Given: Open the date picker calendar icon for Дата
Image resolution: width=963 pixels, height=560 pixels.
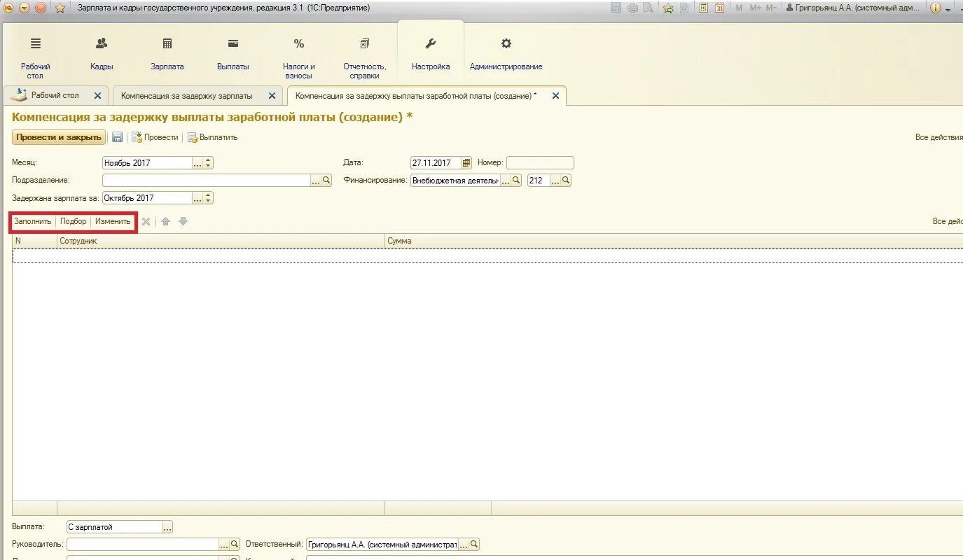Looking at the screenshot, I should (x=467, y=162).
